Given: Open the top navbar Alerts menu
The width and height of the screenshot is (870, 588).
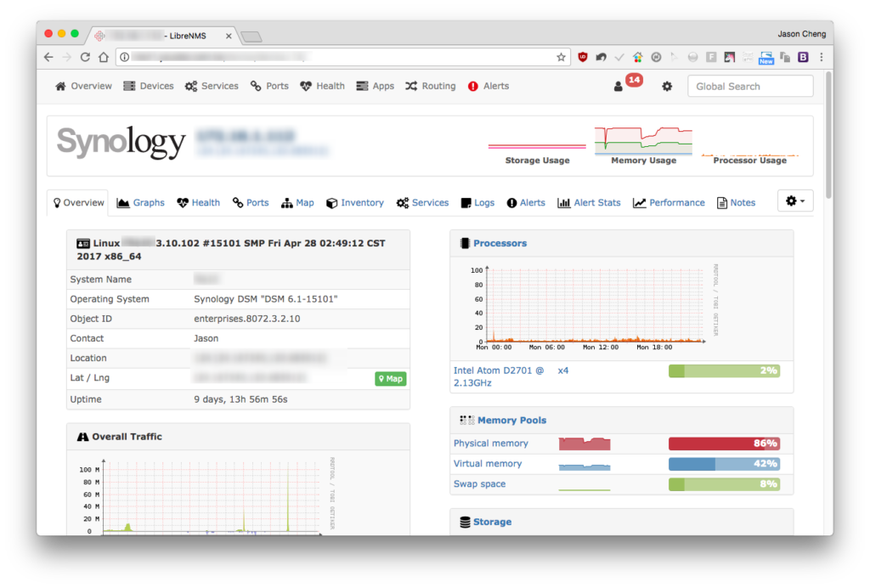Looking at the screenshot, I should point(489,86).
